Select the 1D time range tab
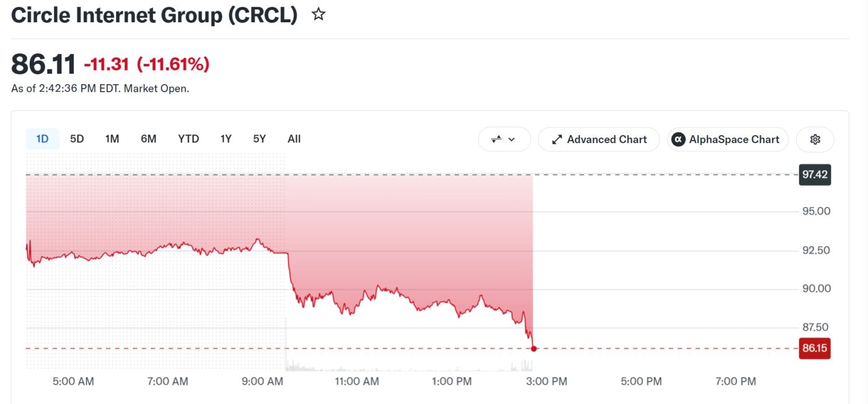The width and height of the screenshot is (868, 404). coord(42,139)
